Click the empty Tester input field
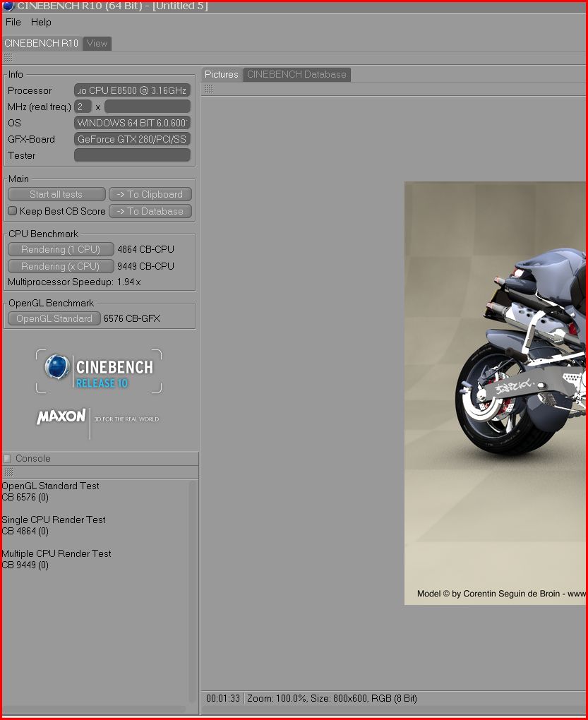 coord(132,155)
